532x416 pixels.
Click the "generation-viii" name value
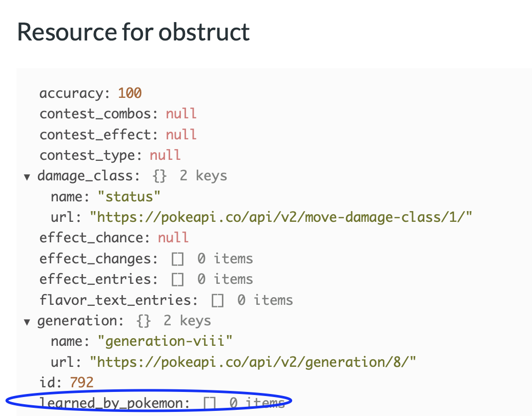(165, 341)
